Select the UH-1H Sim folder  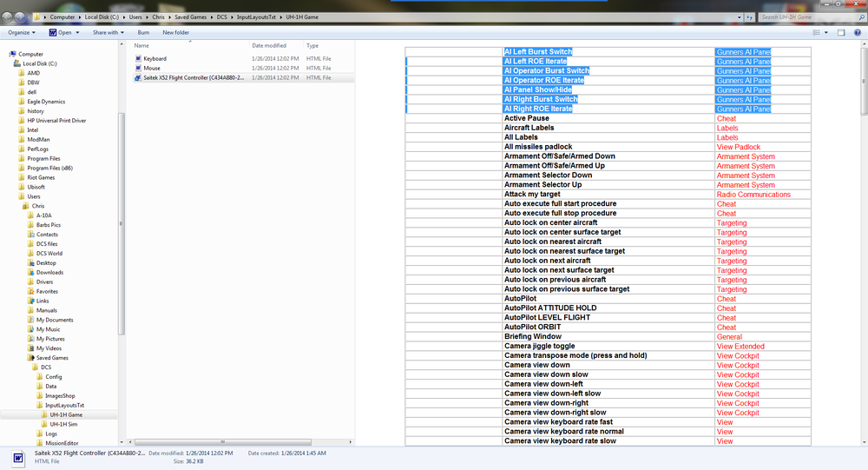63,424
